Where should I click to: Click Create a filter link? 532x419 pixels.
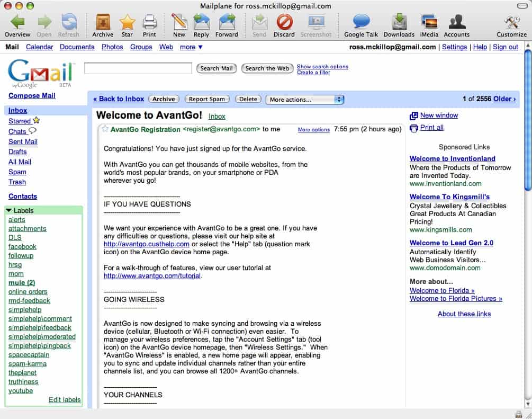pyautogui.click(x=313, y=73)
